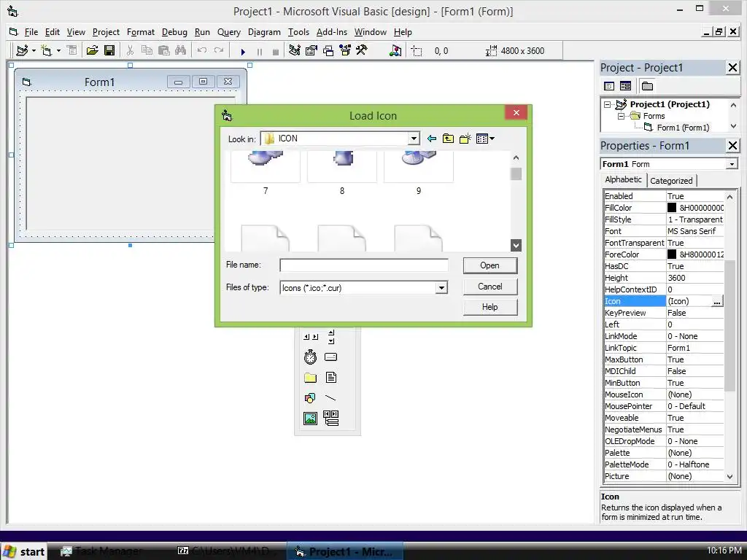Image resolution: width=747 pixels, height=560 pixels.
Task: Start the program with the Run arrow
Action: [243, 52]
